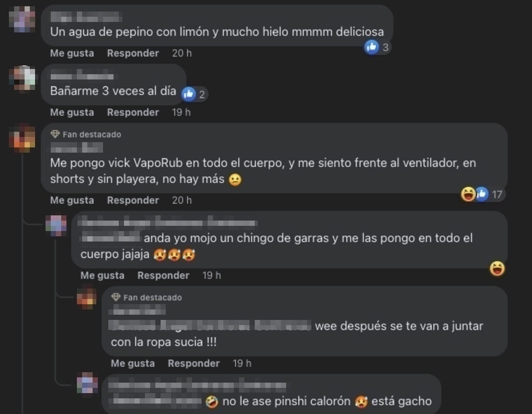This screenshot has width=532, height=414.
Task: Like the agua de pepino comment
Action: tap(72, 53)
